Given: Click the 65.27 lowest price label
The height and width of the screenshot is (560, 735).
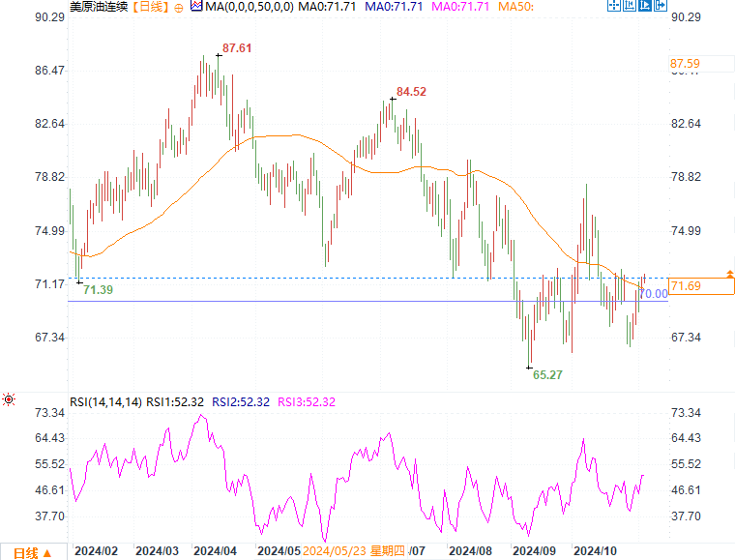Looking at the screenshot, I should coord(547,375).
